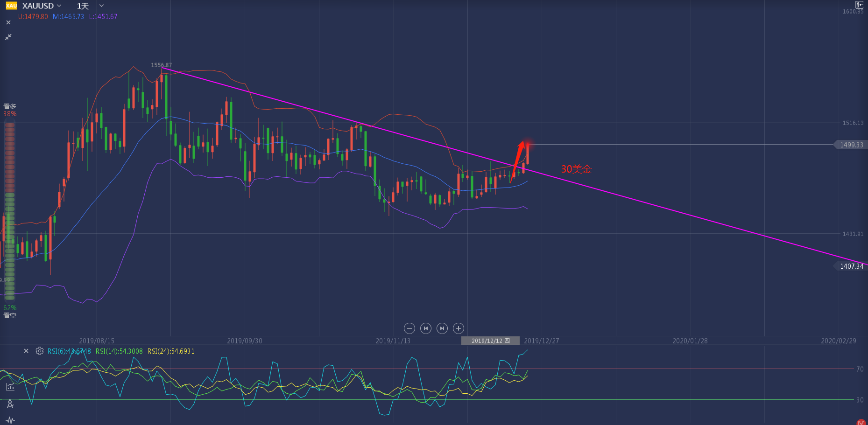Select the 30美金 text annotation
Screen dimensions: 868x425
pos(576,169)
